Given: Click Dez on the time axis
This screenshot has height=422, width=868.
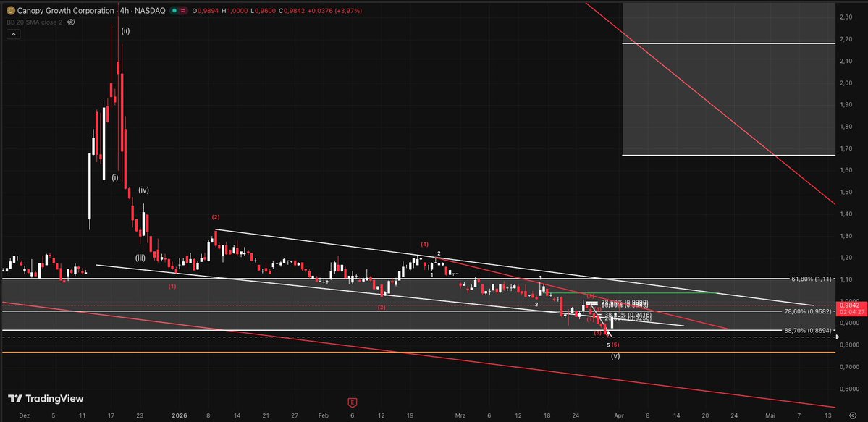Looking at the screenshot, I should (x=24, y=415).
